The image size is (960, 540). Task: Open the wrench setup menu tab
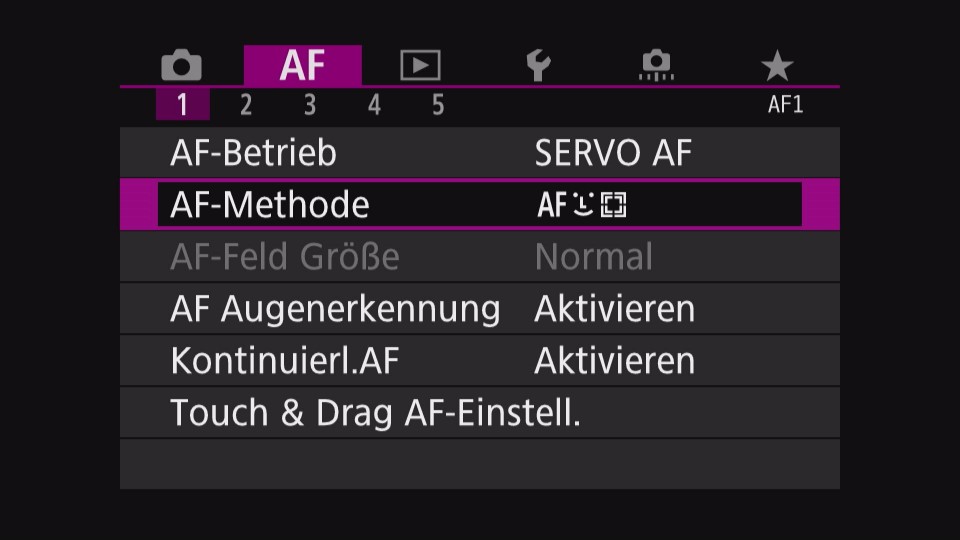[x=538, y=66]
